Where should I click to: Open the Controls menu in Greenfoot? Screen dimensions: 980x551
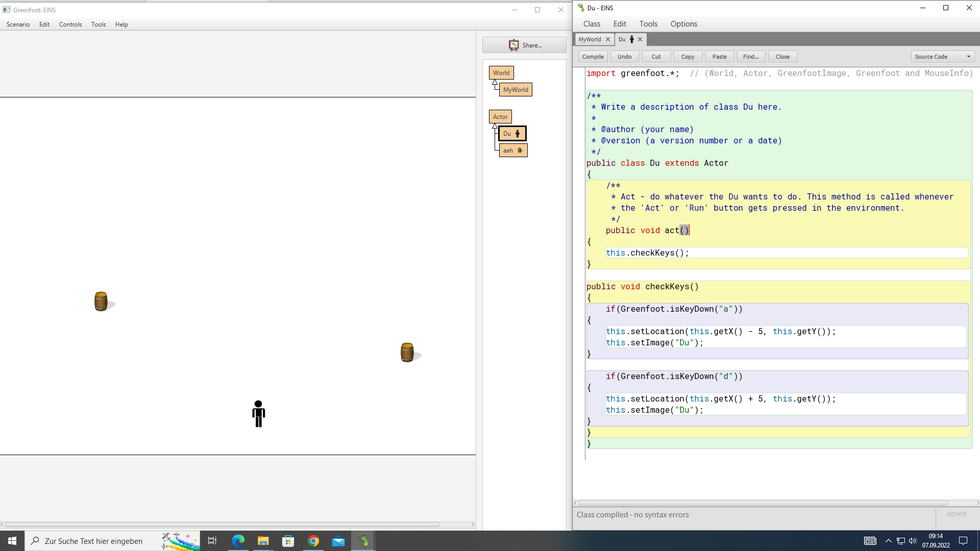pos(70,24)
